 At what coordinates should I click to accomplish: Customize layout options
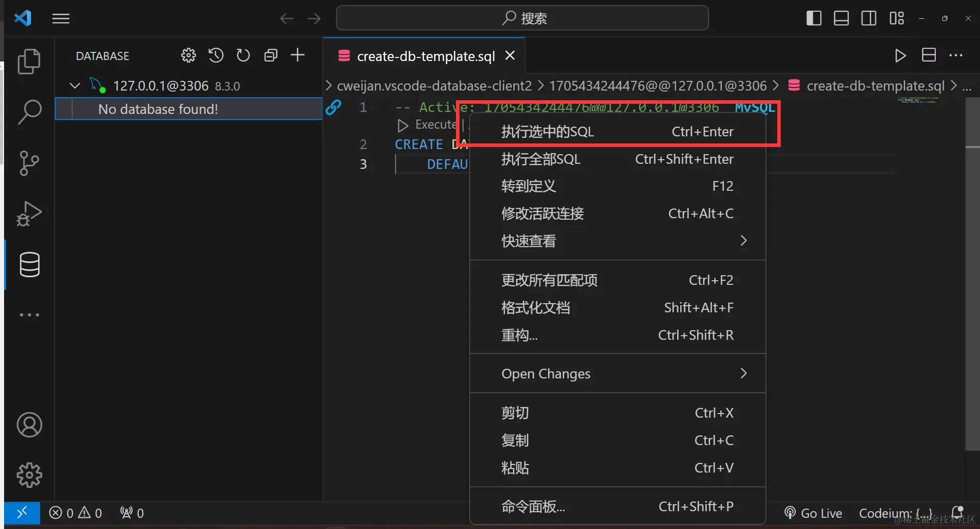point(897,18)
